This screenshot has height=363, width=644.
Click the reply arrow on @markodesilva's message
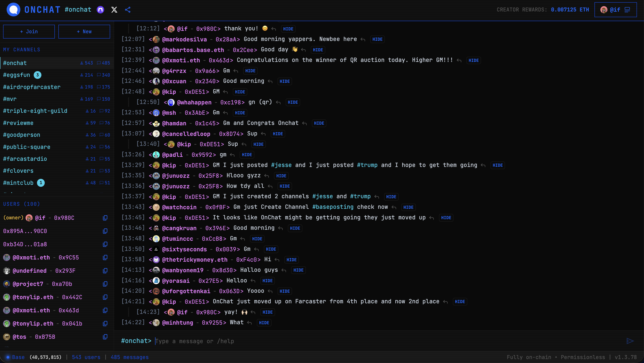point(363,39)
